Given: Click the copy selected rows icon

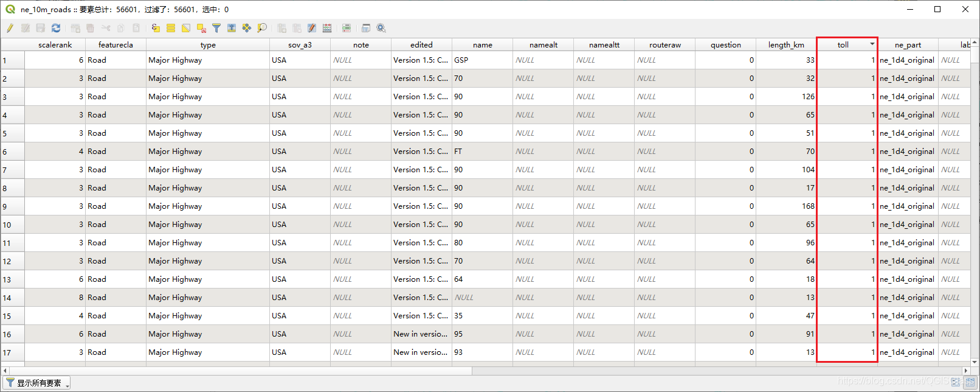Looking at the screenshot, I should point(120,28).
